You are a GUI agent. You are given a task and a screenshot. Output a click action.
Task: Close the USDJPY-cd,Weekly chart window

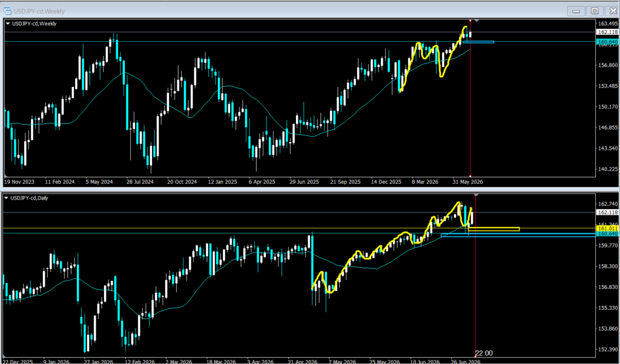613,11
